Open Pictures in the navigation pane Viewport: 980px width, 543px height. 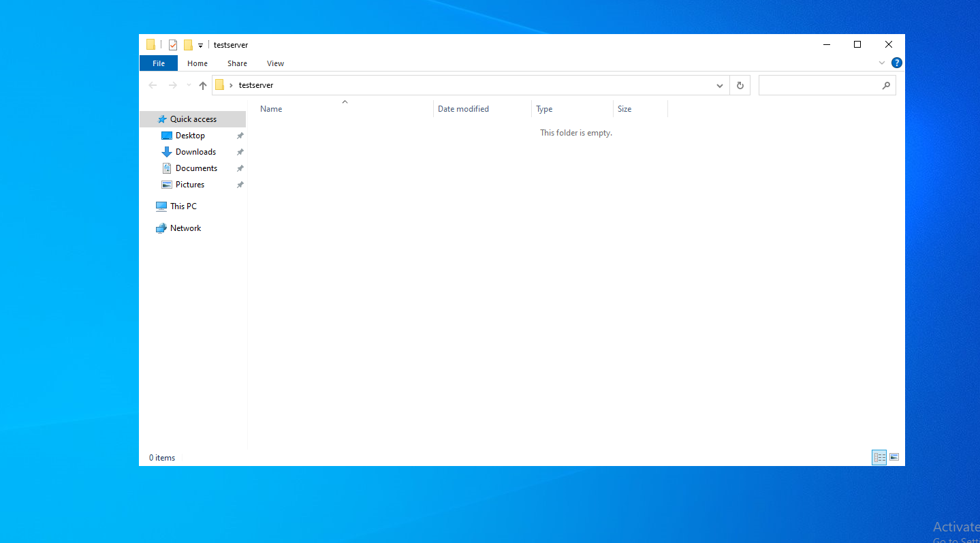[x=189, y=185]
